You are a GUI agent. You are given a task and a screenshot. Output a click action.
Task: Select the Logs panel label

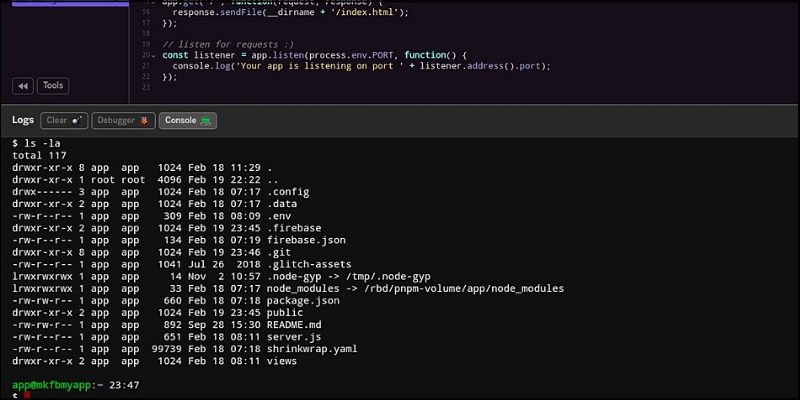[23, 120]
